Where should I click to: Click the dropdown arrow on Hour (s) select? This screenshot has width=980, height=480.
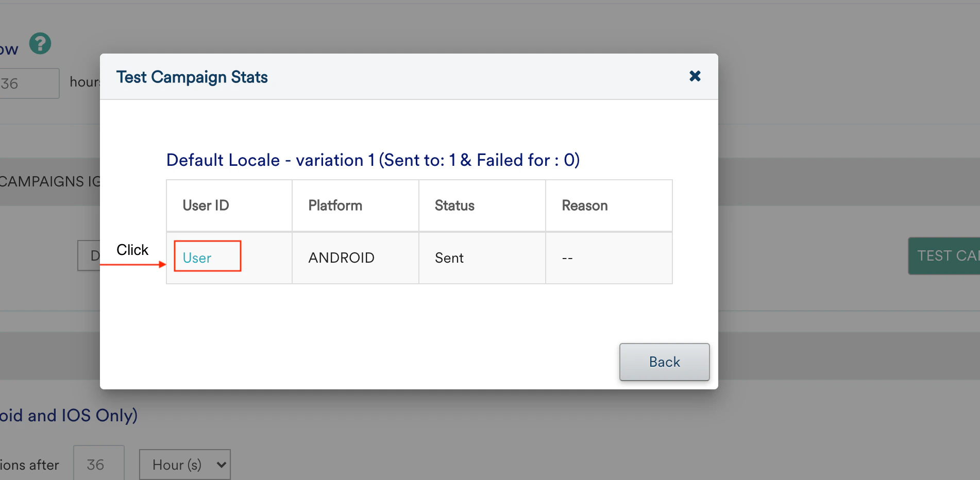tap(222, 465)
